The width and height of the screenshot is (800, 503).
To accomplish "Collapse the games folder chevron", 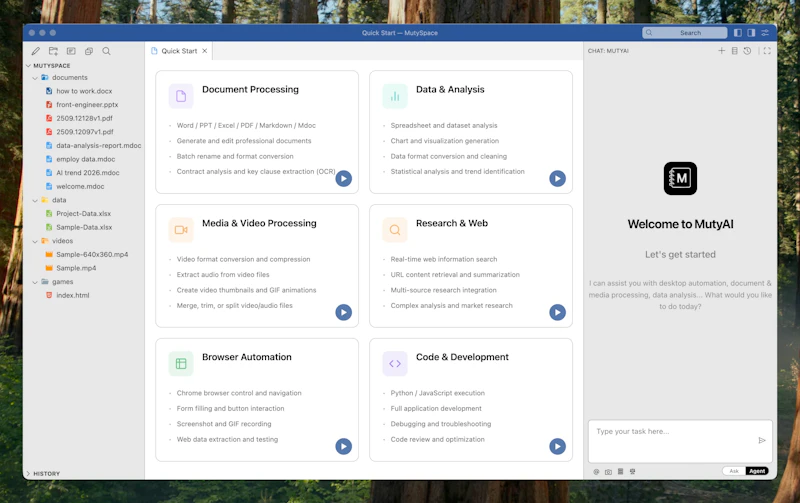I will coord(35,282).
